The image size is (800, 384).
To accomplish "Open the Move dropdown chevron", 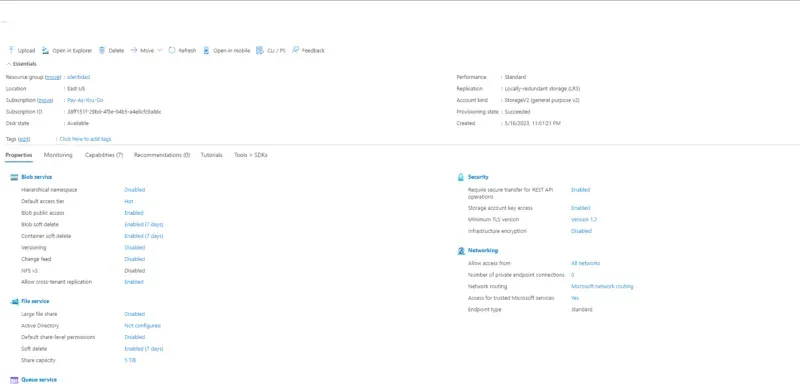I will point(160,50).
